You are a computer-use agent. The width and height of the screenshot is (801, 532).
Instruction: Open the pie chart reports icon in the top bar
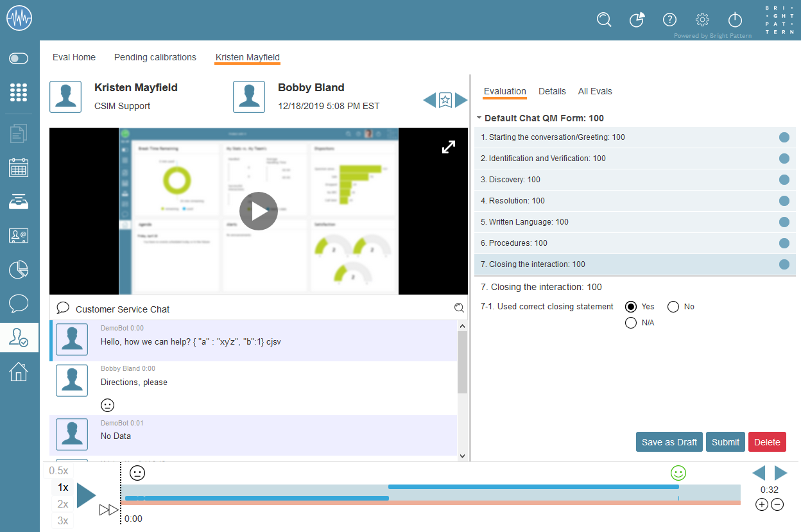tap(637, 20)
